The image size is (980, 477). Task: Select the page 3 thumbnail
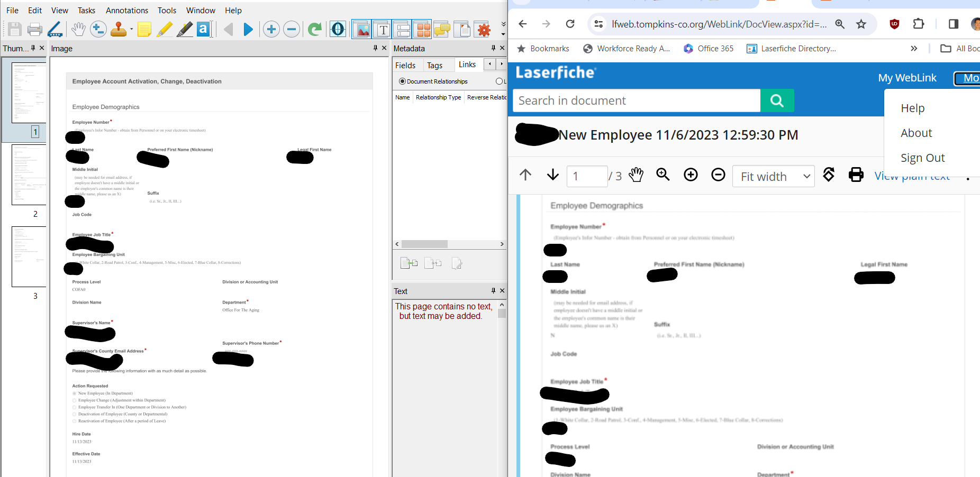(x=29, y=257)
